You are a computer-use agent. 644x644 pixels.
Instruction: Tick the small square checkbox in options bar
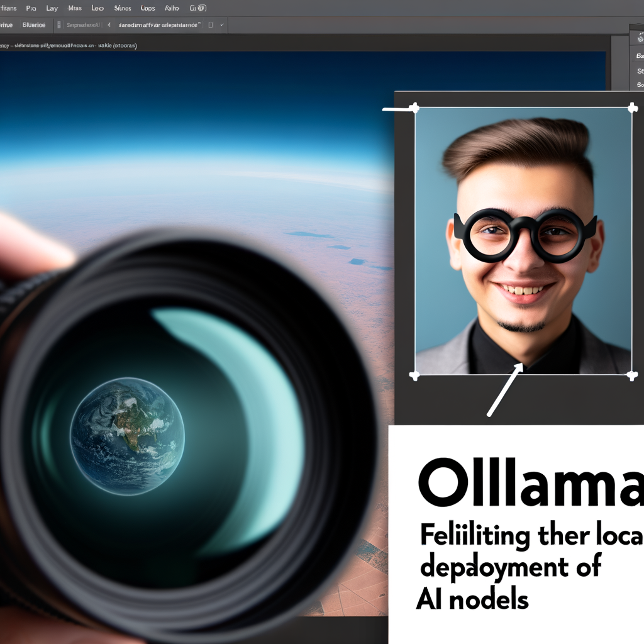[x=211, y=25]
